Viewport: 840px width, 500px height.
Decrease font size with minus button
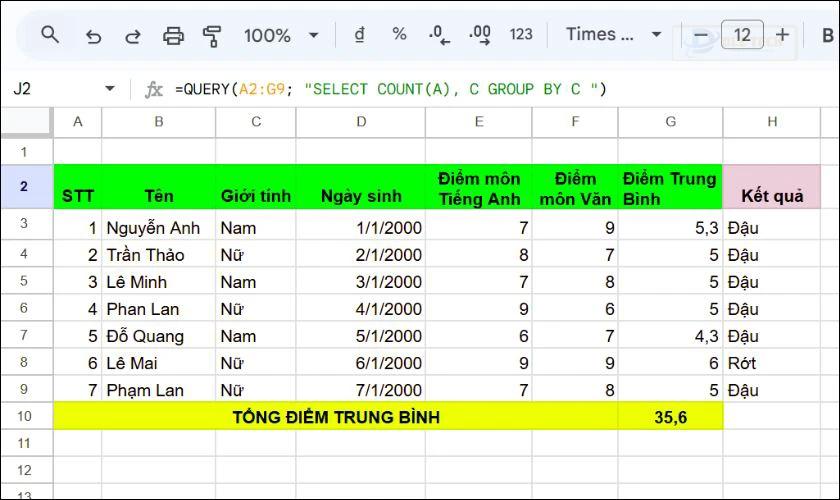[700, 35]
